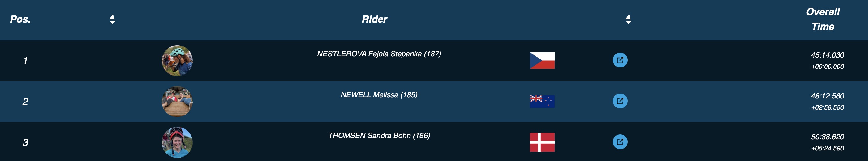
Task: Click the 50:38.620 overall time
Action: coord(827,137)
